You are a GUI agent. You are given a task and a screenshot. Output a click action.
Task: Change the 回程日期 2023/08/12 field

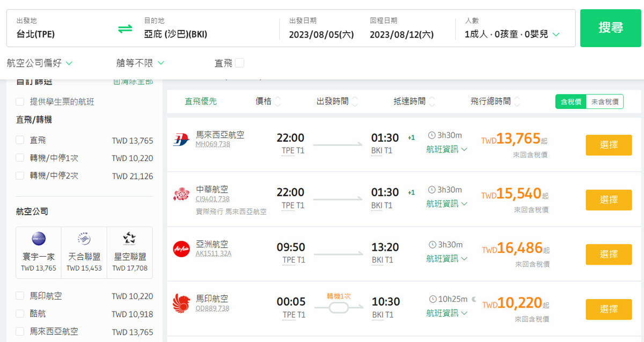(401, 28)
